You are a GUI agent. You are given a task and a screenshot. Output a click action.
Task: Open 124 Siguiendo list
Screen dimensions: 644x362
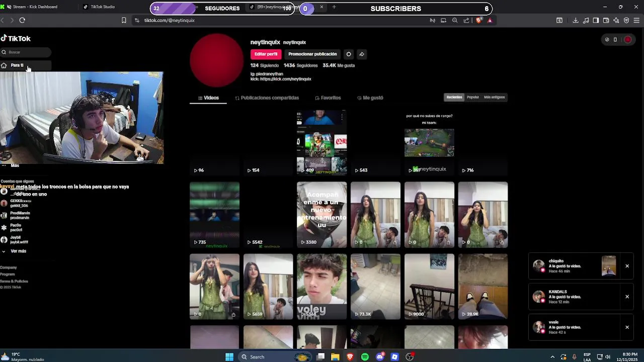click(265, 65)
